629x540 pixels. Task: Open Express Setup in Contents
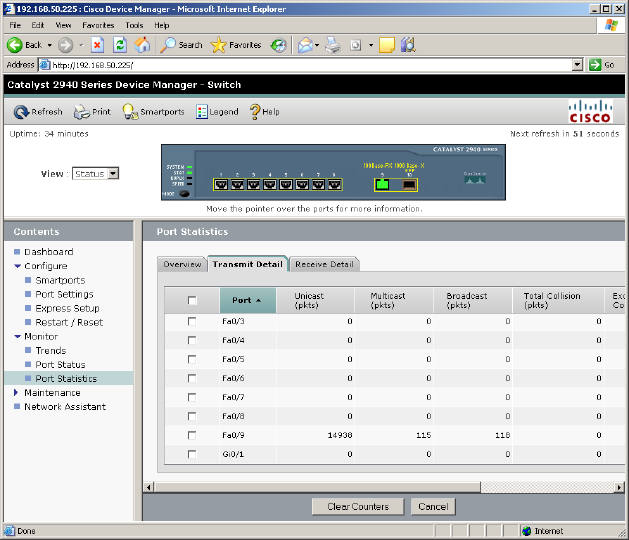[x=67, y=309]
